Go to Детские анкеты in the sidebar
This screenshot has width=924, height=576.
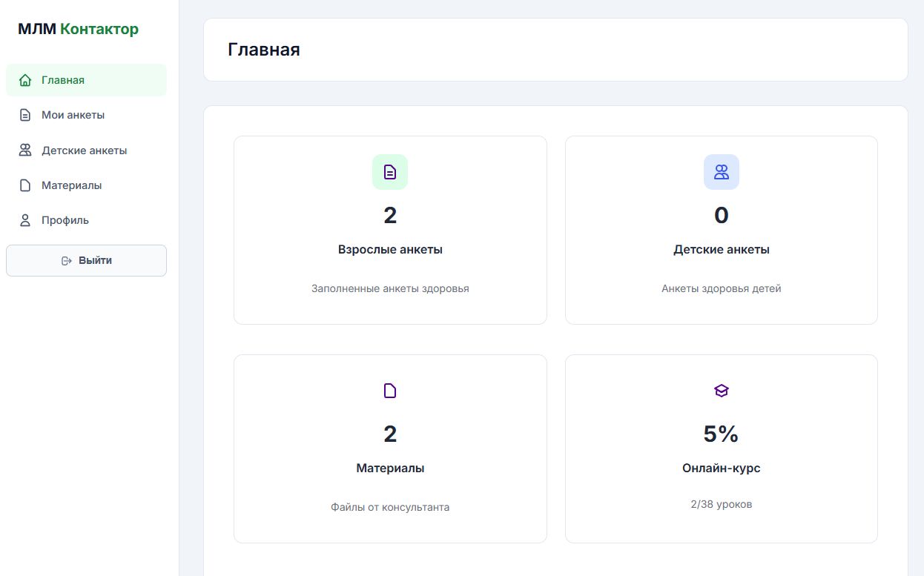click(x=86, y=150)
